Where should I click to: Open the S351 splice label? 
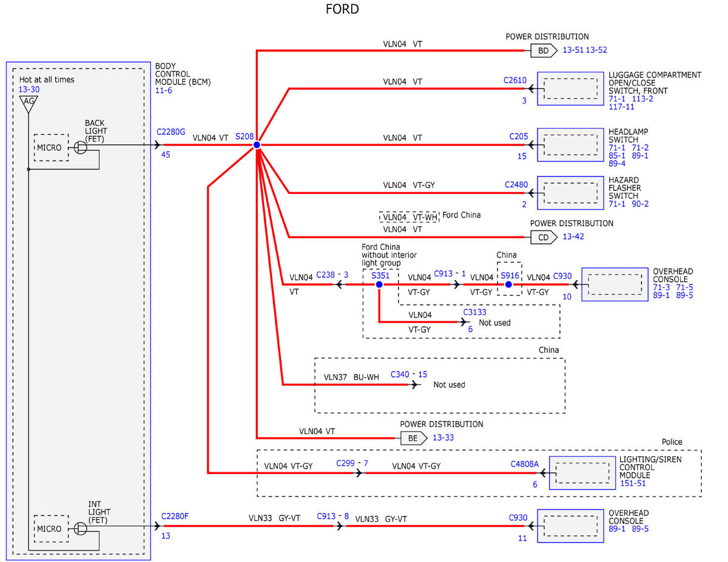point(380,275)
